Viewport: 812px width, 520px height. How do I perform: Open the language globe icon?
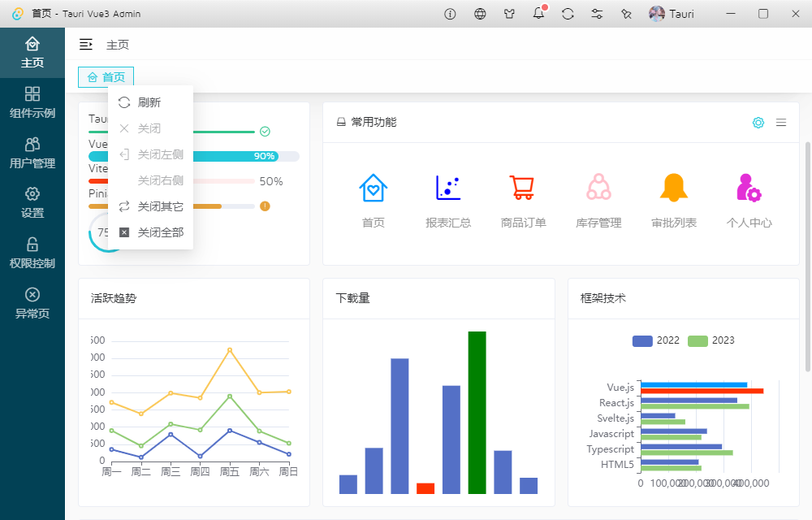pos(480,14)
